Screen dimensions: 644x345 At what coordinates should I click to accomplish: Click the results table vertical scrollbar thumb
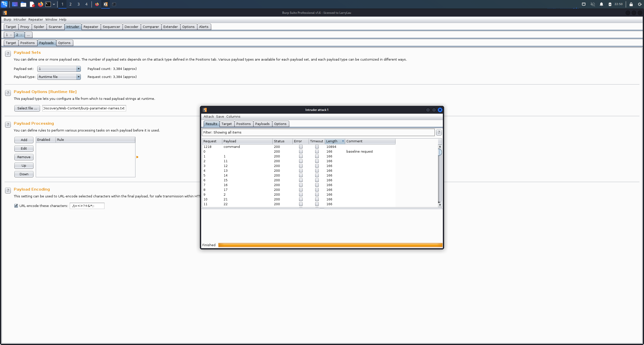pyautogui.click(x=440, y=152)
